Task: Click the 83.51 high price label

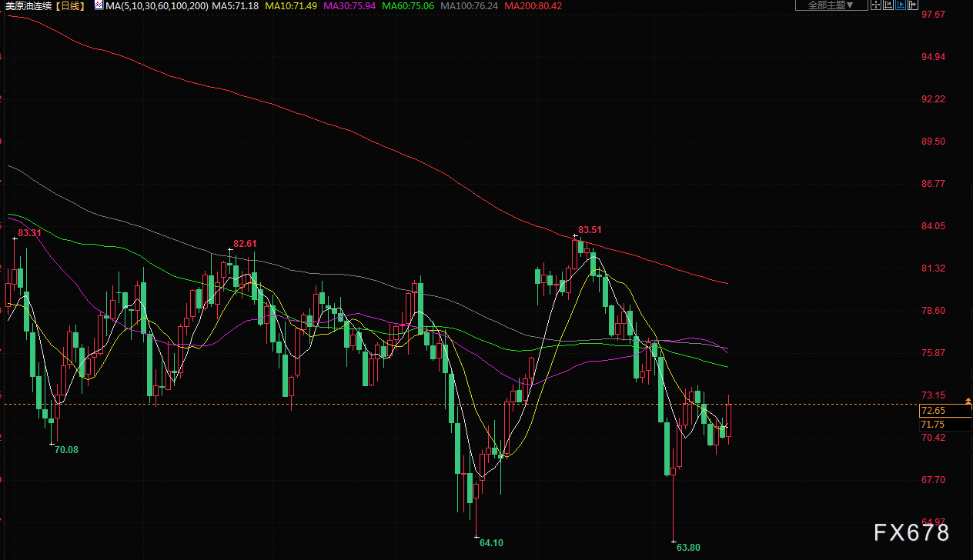Action: click(590, 230)
